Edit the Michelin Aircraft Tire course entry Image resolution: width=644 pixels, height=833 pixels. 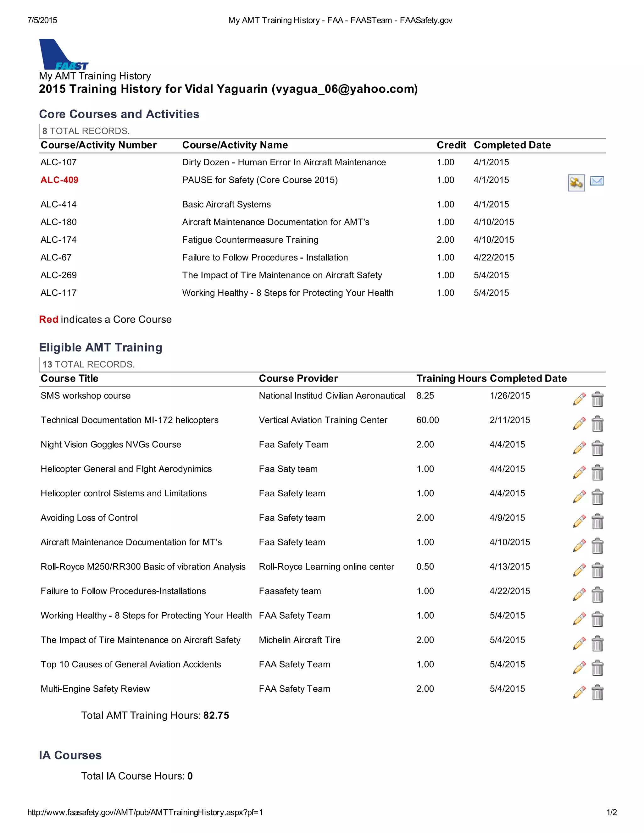pyautogui.click(x=579, y=643)
